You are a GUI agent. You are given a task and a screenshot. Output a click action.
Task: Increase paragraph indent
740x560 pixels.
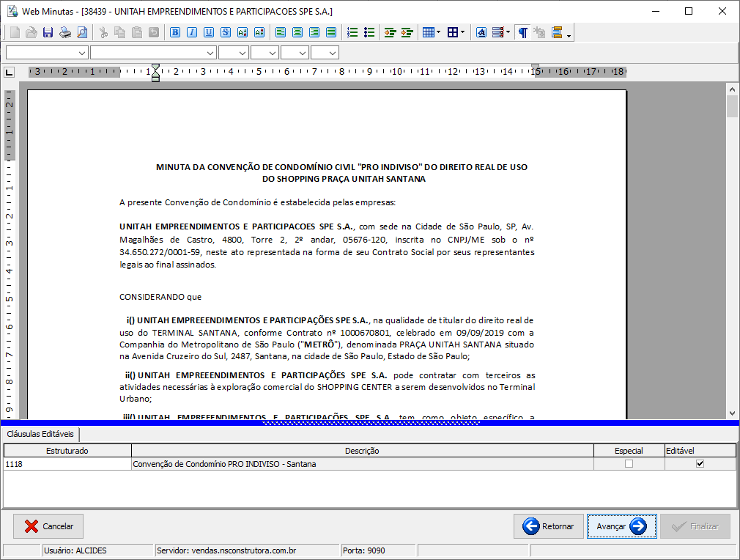tap(407, 32)
